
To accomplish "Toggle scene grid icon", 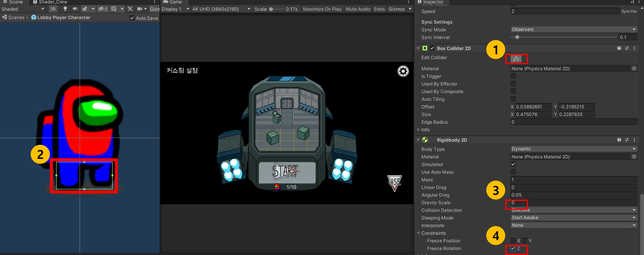I will coord(114,9).
